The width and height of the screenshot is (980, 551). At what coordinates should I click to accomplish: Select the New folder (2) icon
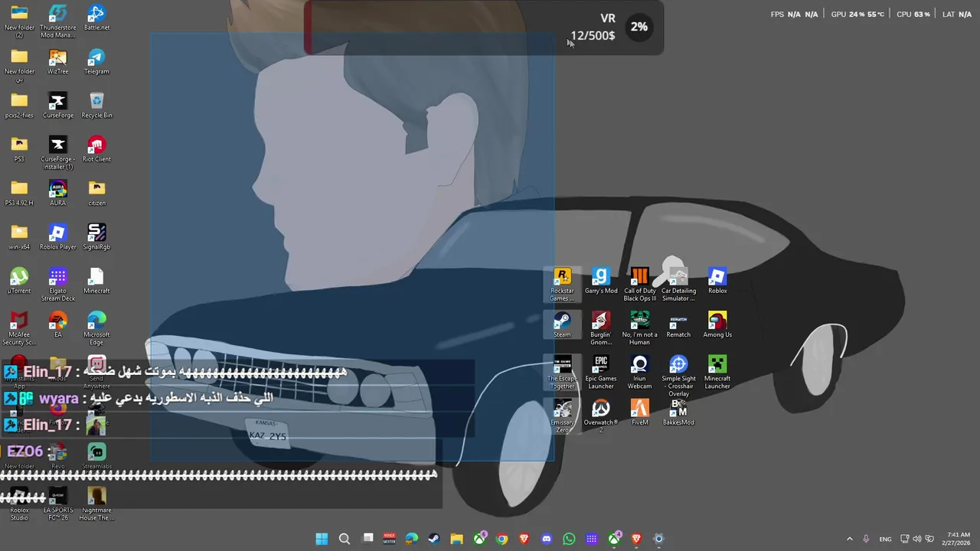(x=19, y=21)
